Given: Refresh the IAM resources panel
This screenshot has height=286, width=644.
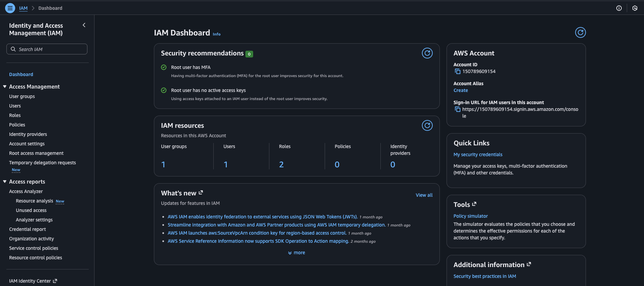Looking at the screenshot, I should (x=427, y=125).
